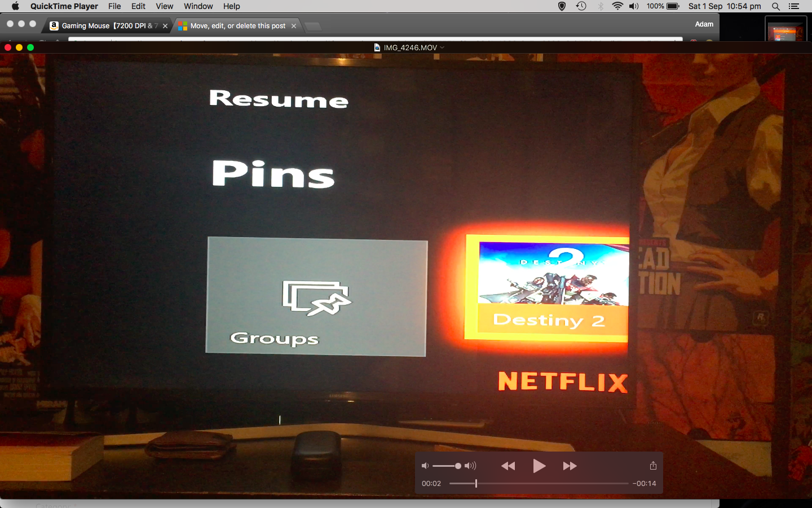Click the remaining time -00:14 readout
Image resolution: width=812 pixels, height=508 pixels.
click(x=645, y=483)
